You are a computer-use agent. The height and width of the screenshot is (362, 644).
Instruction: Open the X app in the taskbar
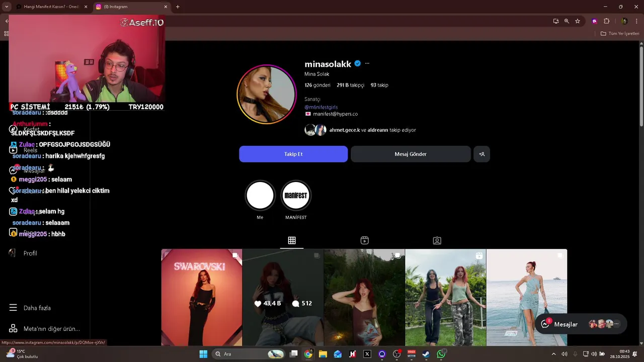[367, 354]
